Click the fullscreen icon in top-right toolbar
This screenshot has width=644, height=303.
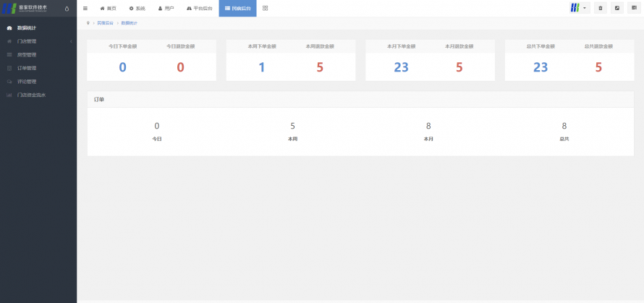617,8
